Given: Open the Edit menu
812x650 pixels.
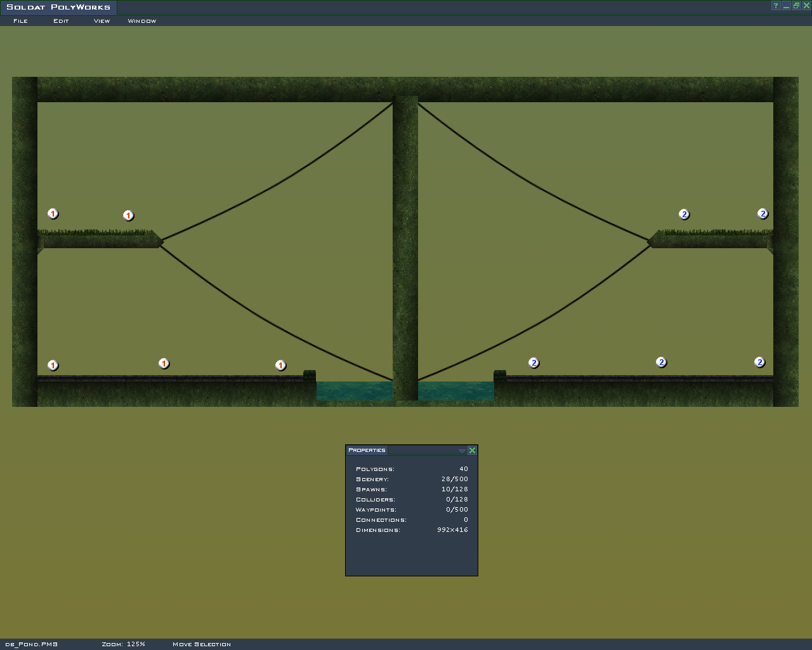Looking at the screenshot, I should click(61, 21).
